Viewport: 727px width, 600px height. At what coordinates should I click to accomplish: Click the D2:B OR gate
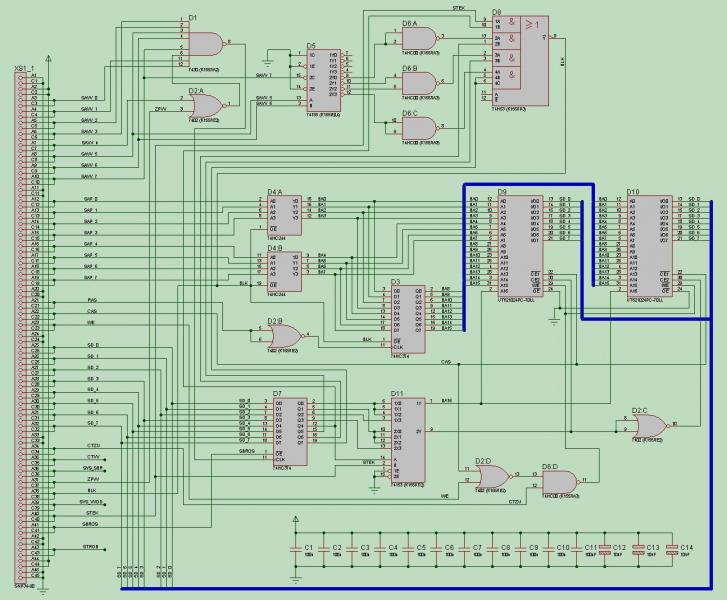coord(286,336)
